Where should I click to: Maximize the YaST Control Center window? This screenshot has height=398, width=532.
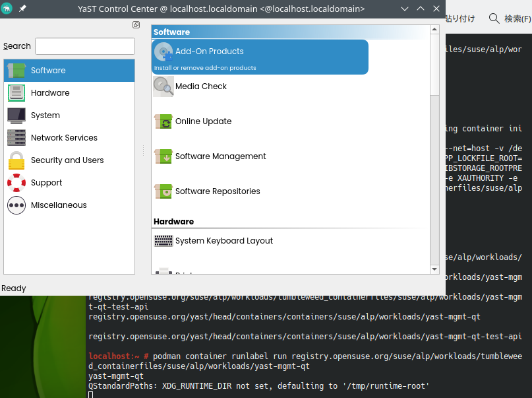(x=421, y=9)
